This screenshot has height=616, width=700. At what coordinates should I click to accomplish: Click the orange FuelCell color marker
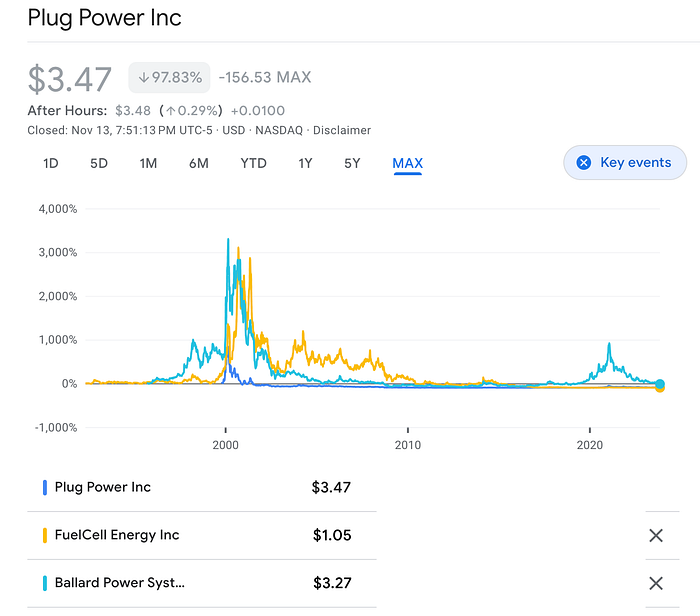coord(45,535)
